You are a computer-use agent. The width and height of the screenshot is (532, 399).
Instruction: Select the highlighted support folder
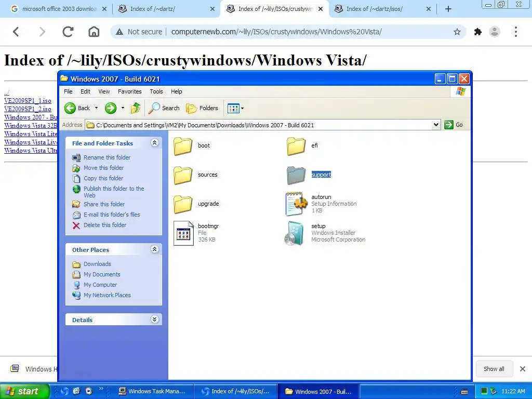pos(309,175)
